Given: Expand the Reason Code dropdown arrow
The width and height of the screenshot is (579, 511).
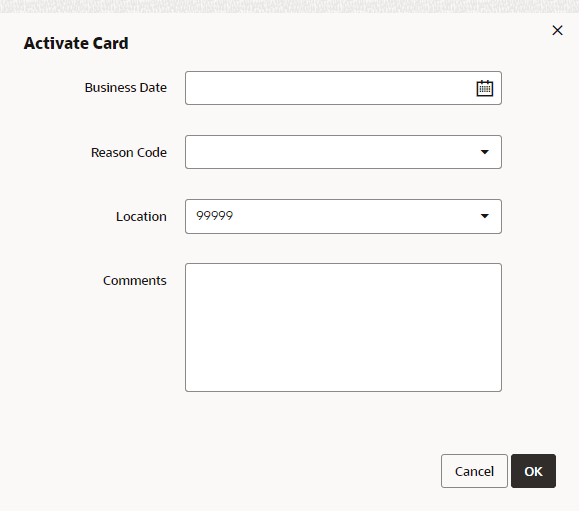Looking at the screenshot, I should (x=484, y=152).
